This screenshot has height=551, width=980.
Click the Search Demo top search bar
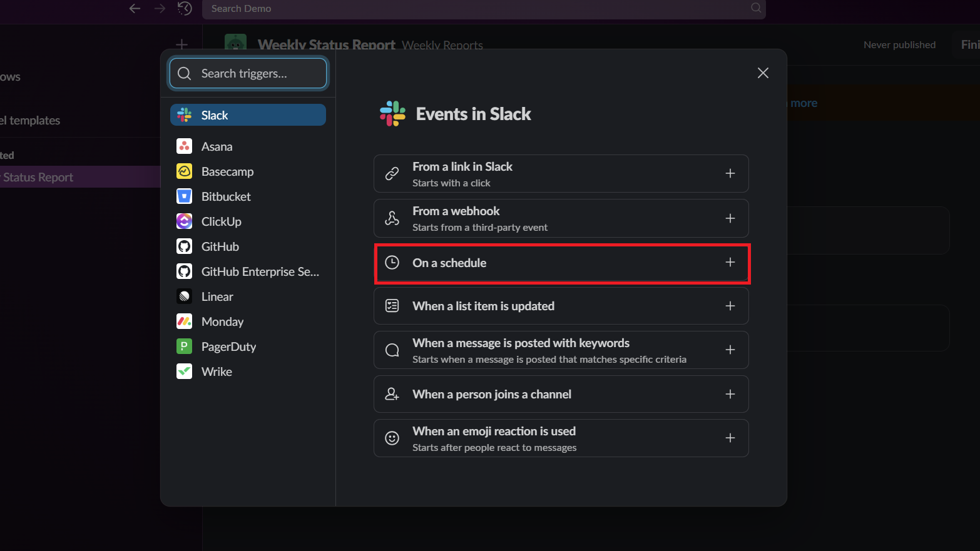point(484,9)
